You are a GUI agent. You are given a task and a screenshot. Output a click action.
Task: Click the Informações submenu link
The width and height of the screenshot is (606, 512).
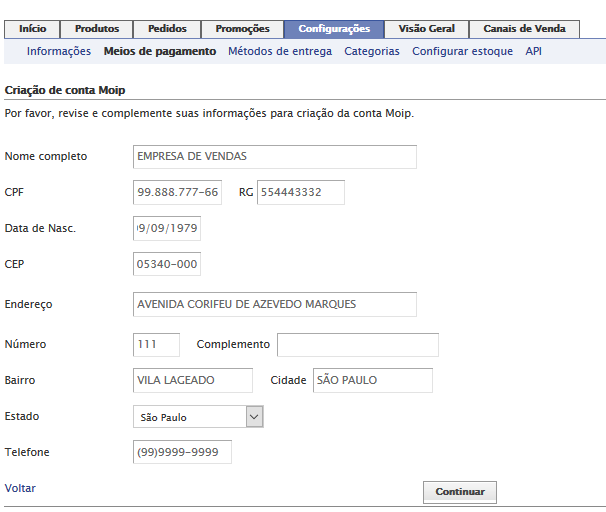click(59, 51)
